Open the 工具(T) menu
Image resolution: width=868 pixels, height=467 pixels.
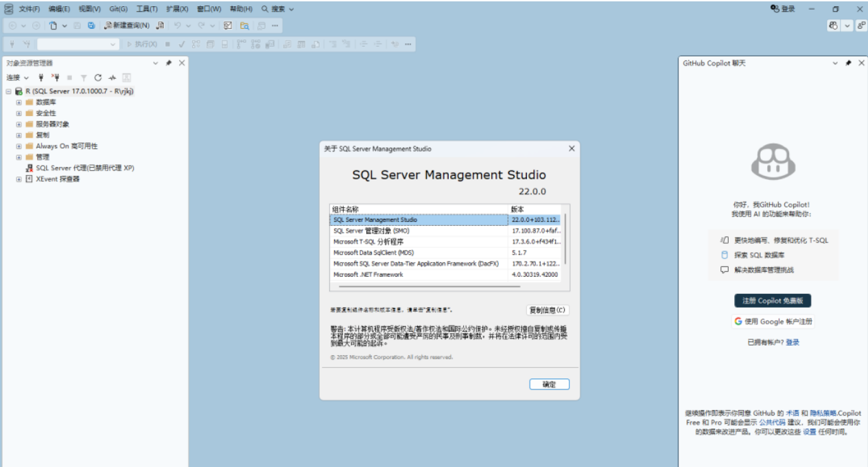point(147,9)
